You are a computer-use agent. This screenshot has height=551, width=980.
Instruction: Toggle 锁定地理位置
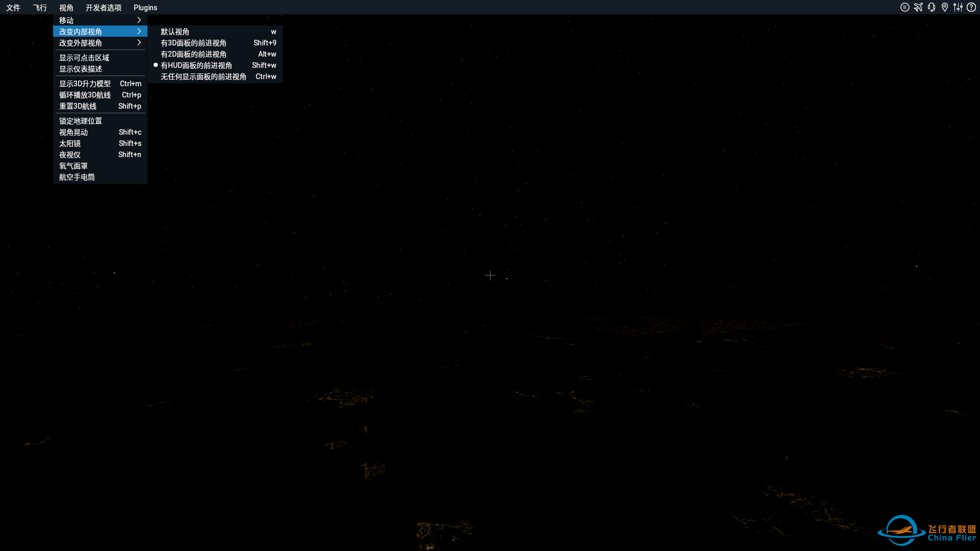[x=100, y=121]
